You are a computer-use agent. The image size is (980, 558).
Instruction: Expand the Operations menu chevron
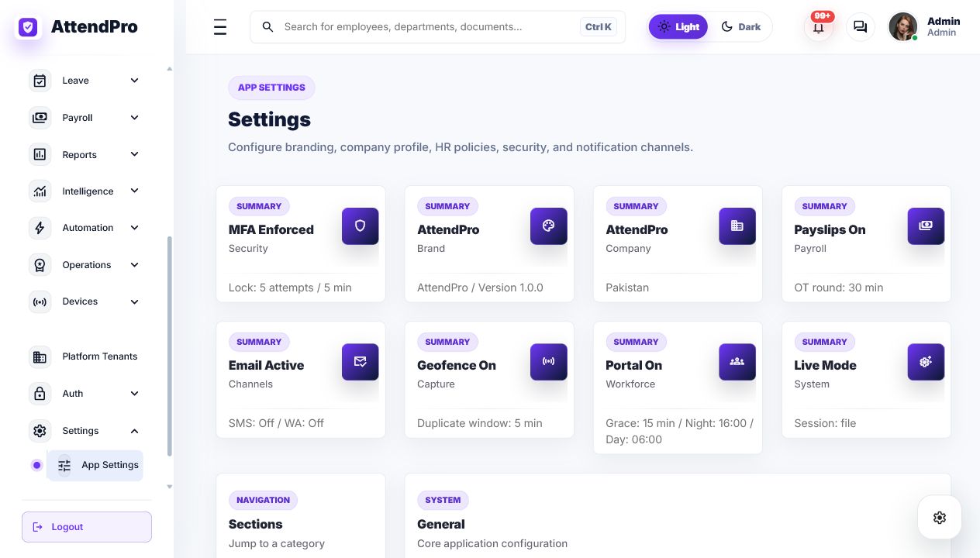(x=134, y=265)
